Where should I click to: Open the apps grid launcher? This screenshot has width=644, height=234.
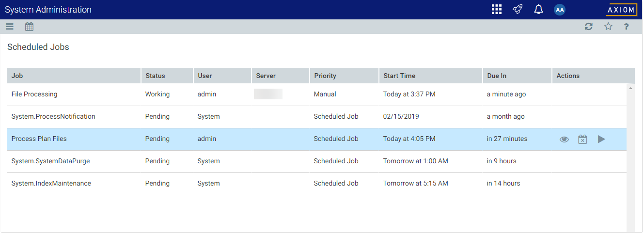(496, 9)
